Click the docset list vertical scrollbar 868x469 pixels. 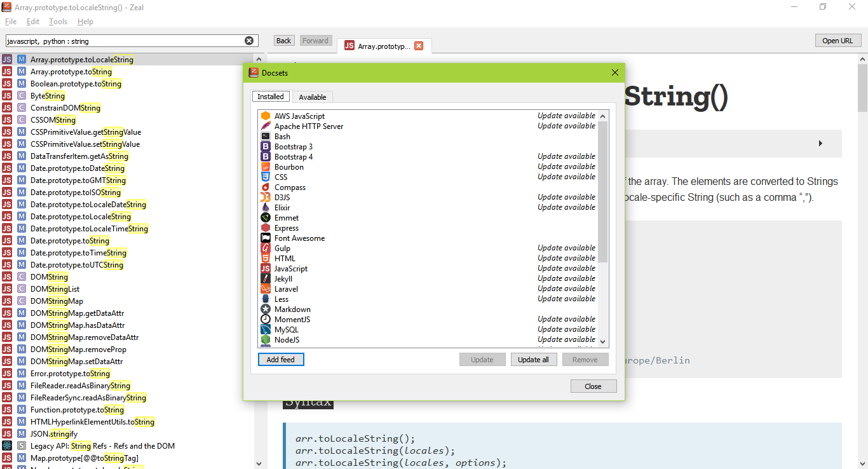click(x=604, y=191)
